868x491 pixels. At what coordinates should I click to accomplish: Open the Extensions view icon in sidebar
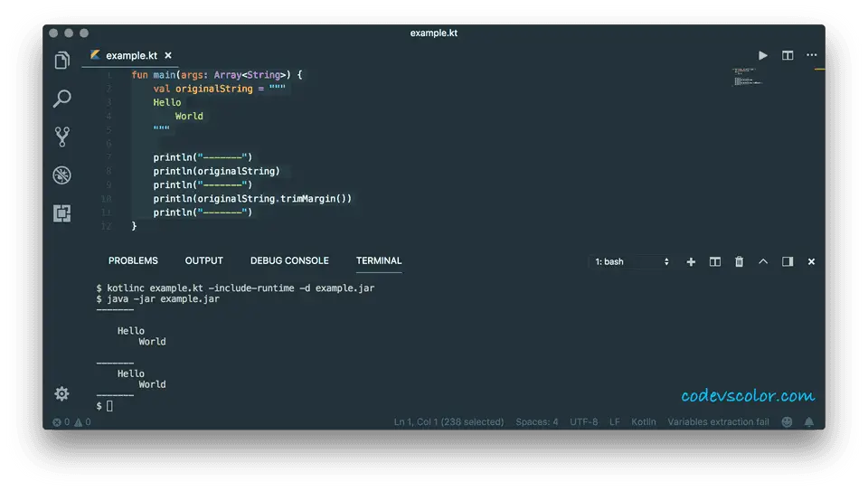(61, 213)
